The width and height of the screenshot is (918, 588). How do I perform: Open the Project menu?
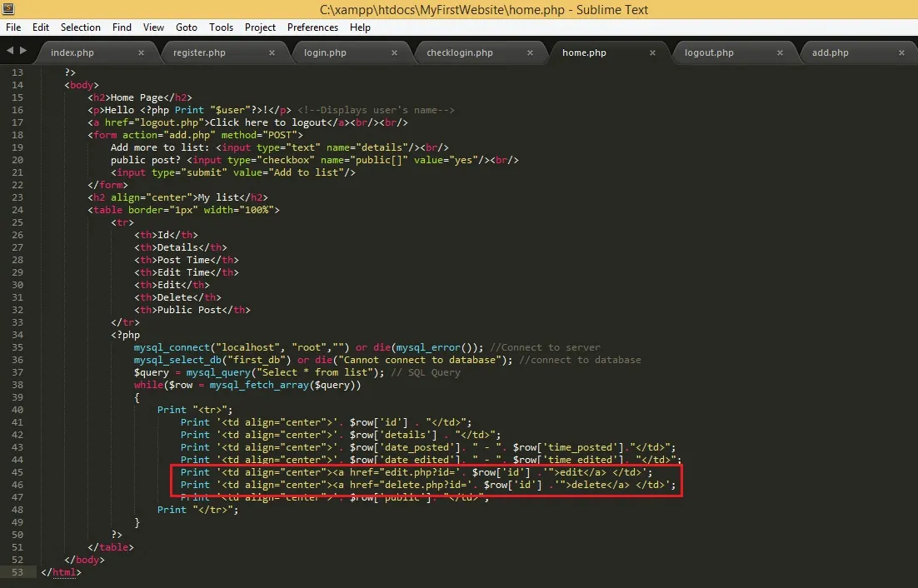(260, 27)
